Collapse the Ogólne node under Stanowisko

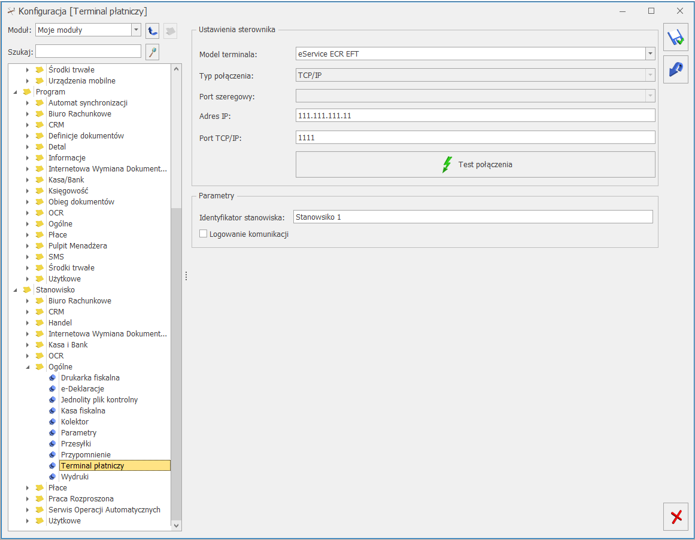tap(28, 367)
